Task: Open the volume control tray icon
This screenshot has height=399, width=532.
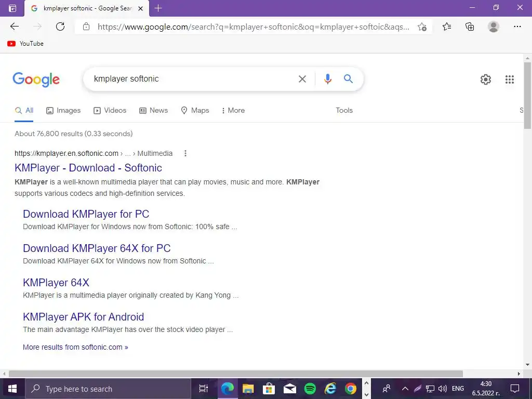Action: [x=443, y=389]
